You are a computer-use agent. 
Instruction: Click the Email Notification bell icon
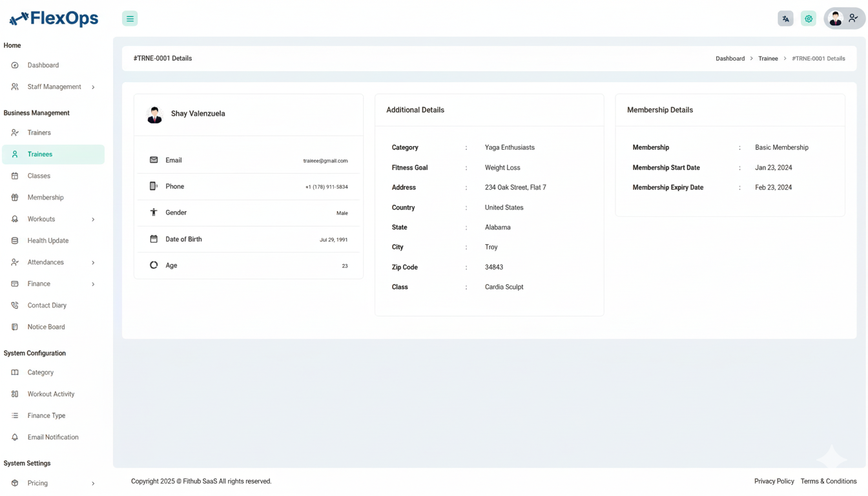pyautogui.click(x=15, y=437)
